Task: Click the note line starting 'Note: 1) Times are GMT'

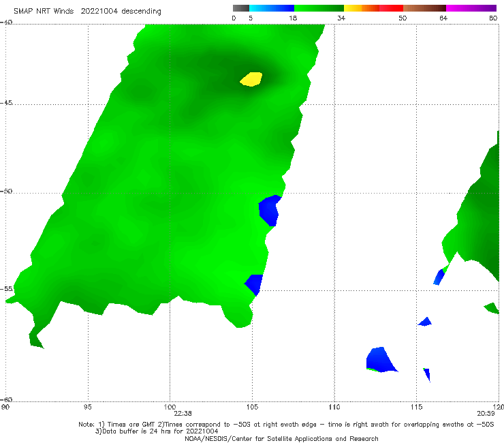Action: coord(286,425)
